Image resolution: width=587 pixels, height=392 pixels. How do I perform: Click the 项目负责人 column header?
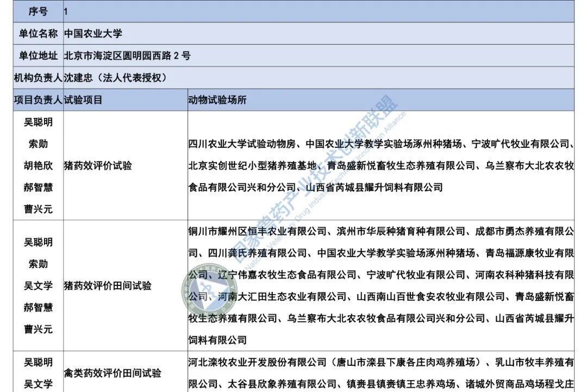(38, 100)
